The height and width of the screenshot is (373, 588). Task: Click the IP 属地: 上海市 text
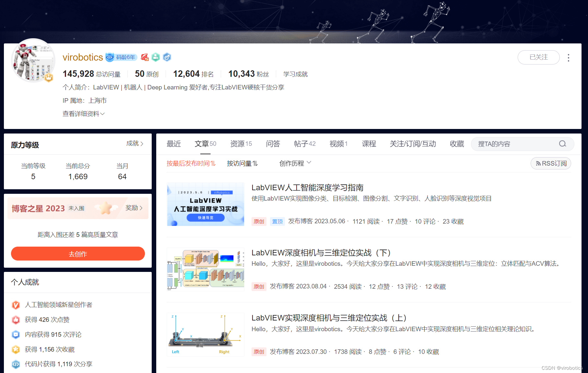click(85, 101)
